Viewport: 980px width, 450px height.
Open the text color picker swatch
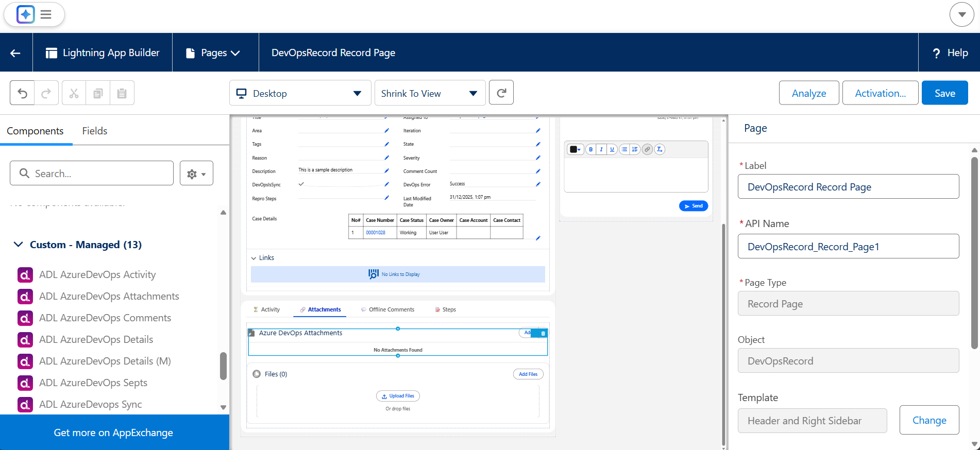575,149
